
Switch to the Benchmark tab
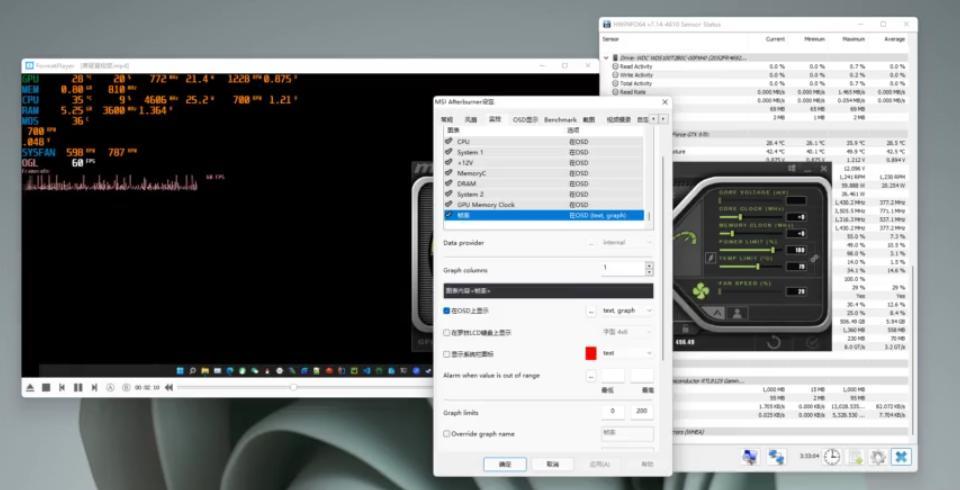point(560,120)
